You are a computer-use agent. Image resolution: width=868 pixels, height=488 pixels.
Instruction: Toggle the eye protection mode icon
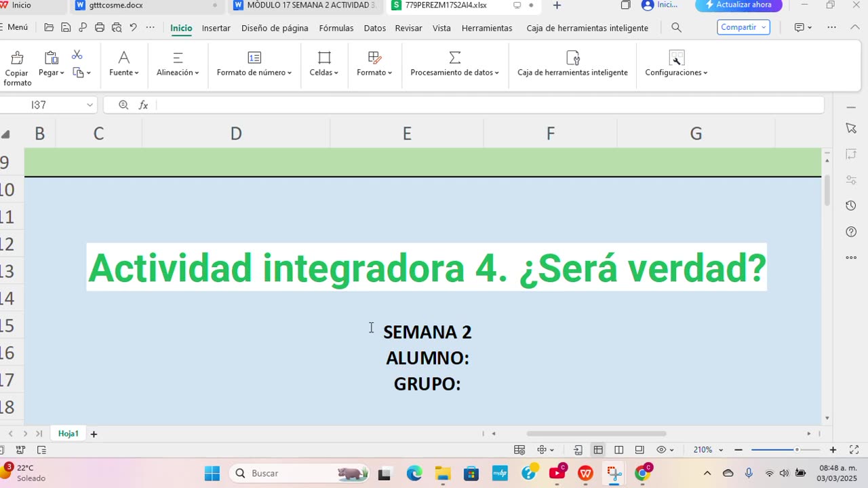coord(663,450)
